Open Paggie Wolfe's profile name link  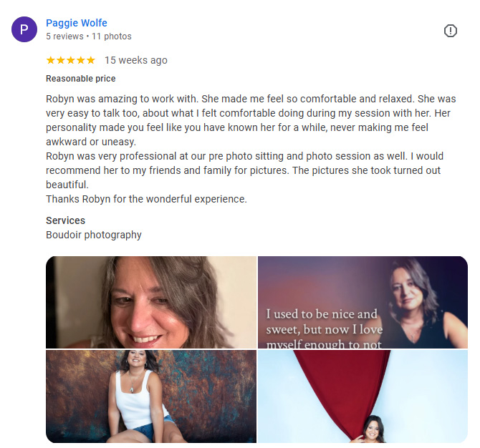77,23
